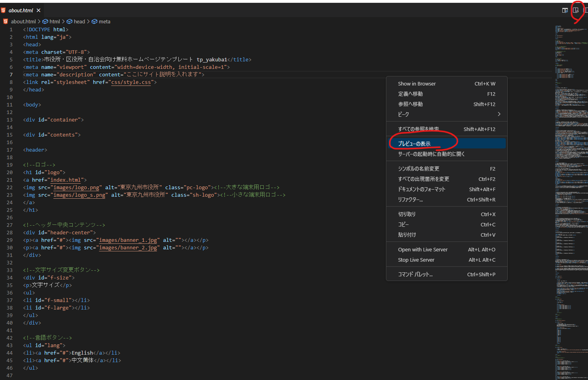Select 貼り付け to paste
The width and height of the screenshot is (588, 380).
point(407,235)
